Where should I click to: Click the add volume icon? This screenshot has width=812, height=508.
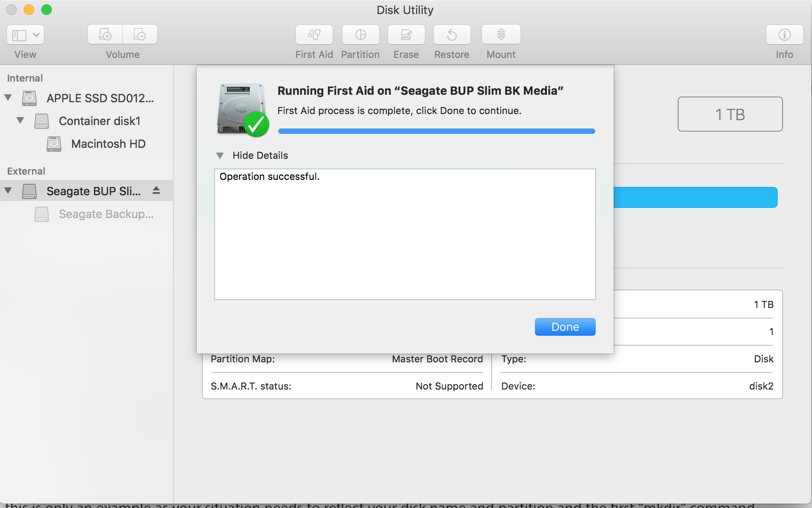[105, 35]
